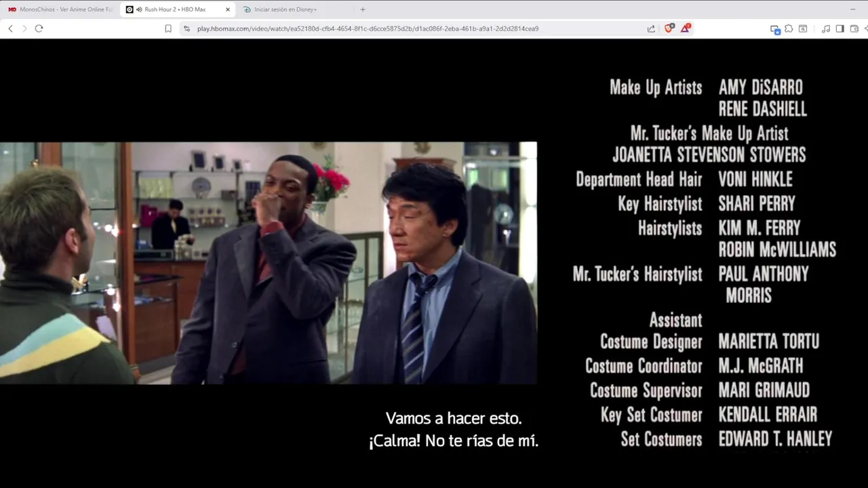Close the Rush Hour 2 tab
The width and height of the screenshot is (868, 488).
(x=228, y=9)
